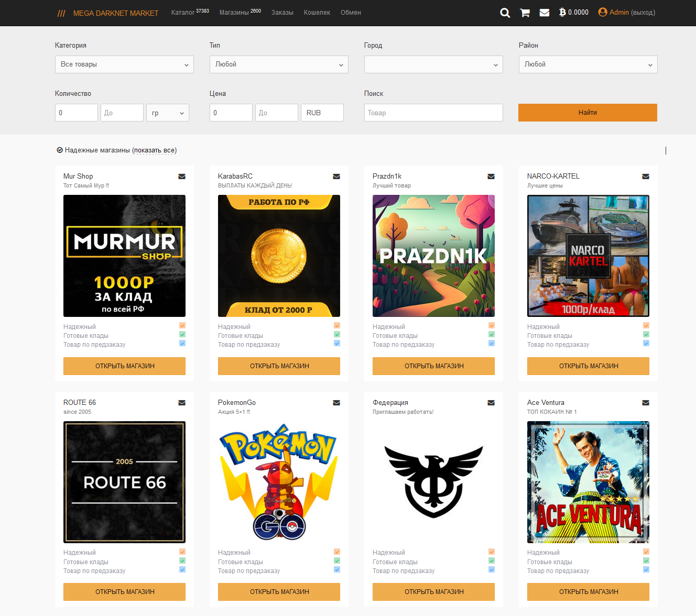
Task: Open the Категория dropdown
Action: (x=124, y=64)
